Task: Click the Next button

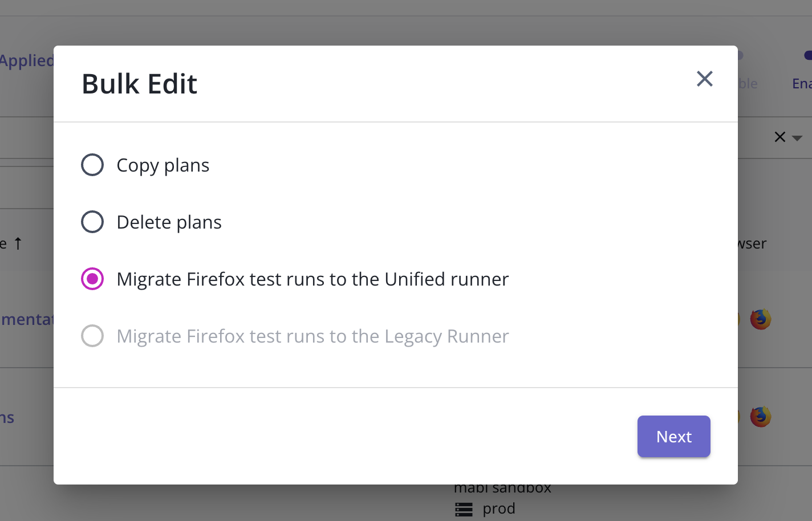Action: [673, 436]
